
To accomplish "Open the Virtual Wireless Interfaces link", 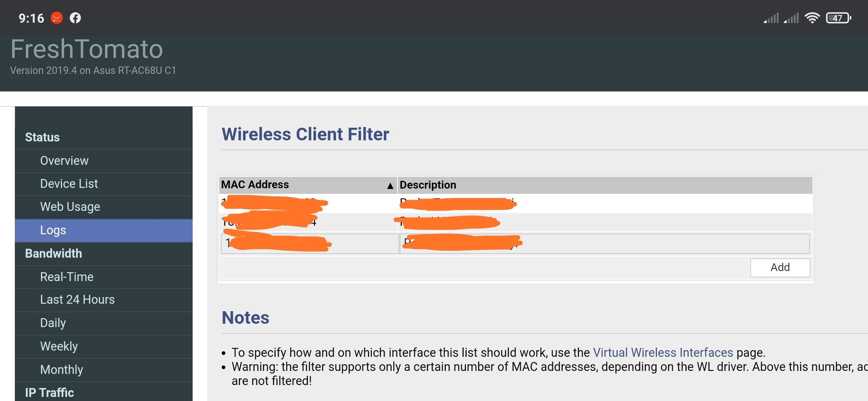I will pos(663,352).
